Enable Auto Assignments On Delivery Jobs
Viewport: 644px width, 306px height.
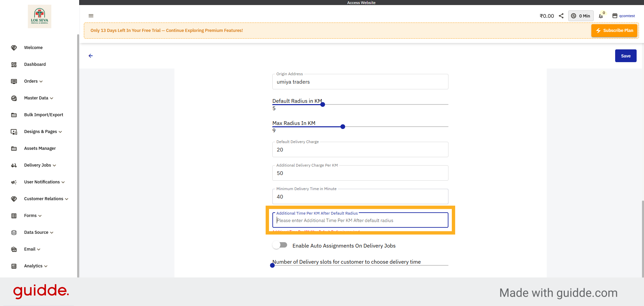click(280, 245)
